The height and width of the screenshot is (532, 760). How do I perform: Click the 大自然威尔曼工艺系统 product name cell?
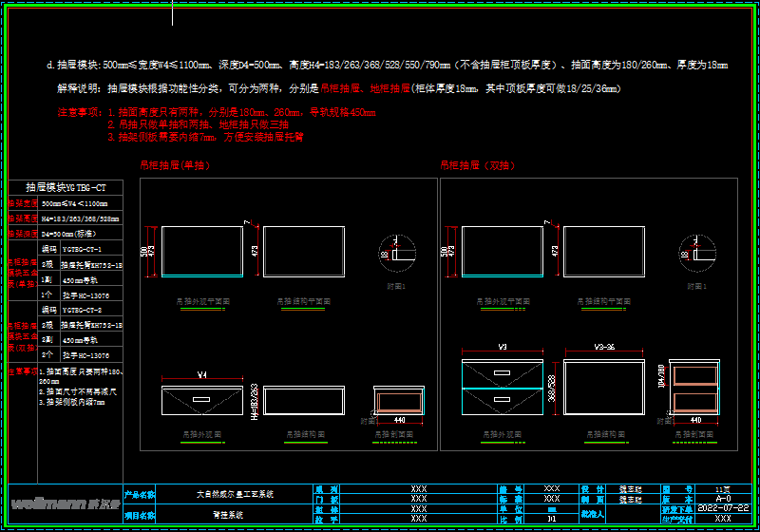coord(235,494)
